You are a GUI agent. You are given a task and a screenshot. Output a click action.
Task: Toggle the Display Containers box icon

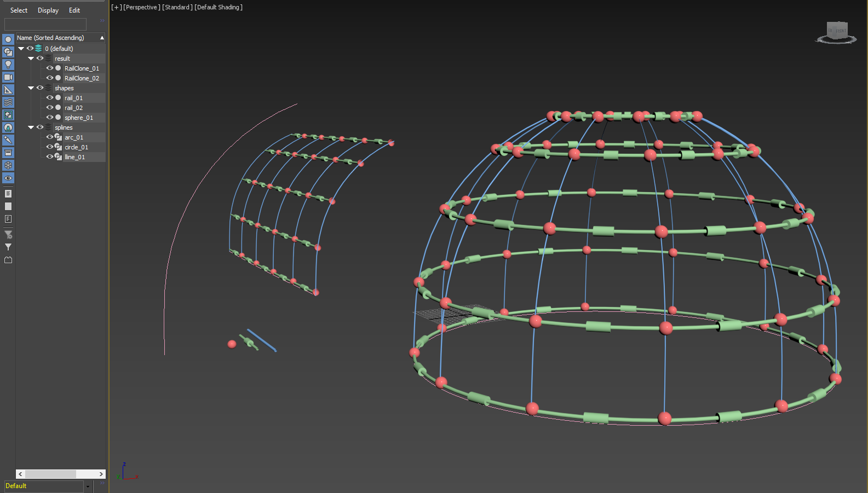pyautogui.click(x=8, y=153)
